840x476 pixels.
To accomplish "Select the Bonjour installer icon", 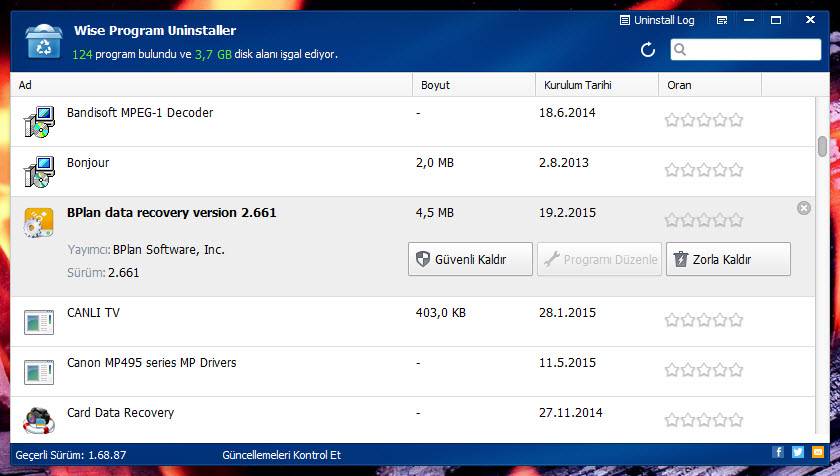I will tap(39, 172).
